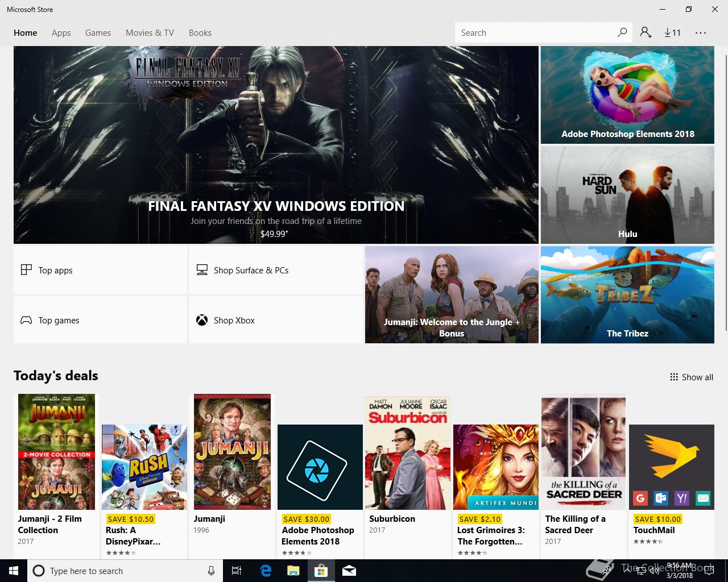Image resolution: width=728 pixels, height=582 pixels.
Task: Open the account sign-in icon
Action: (x=646, y=32)
